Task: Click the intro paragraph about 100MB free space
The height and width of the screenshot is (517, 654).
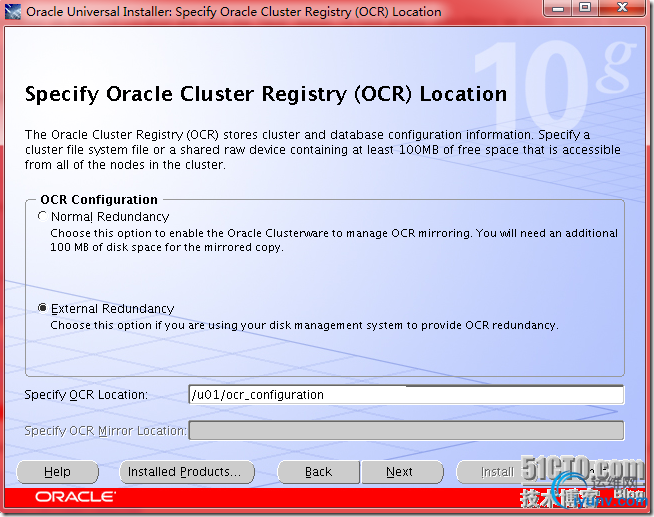Action: [x=322, y=150]
